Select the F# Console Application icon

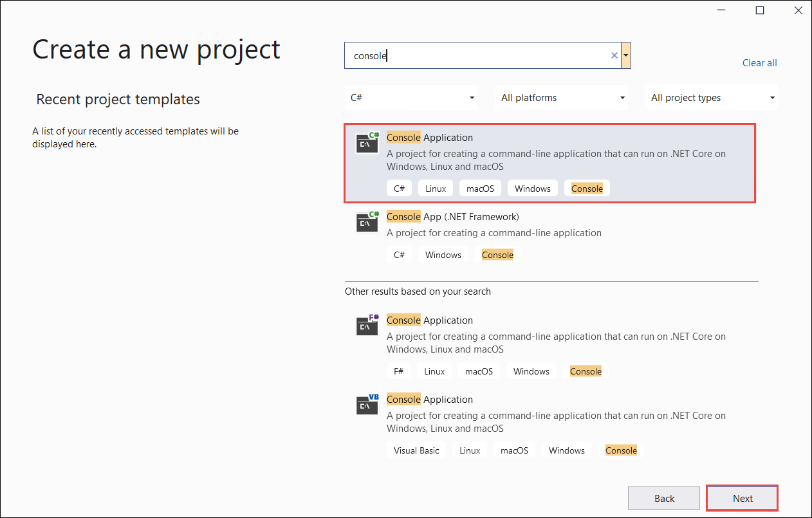367,326
